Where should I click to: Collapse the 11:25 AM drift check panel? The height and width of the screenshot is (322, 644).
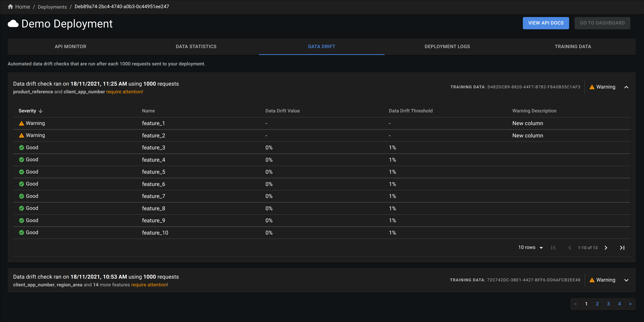[x=626, y=87]
